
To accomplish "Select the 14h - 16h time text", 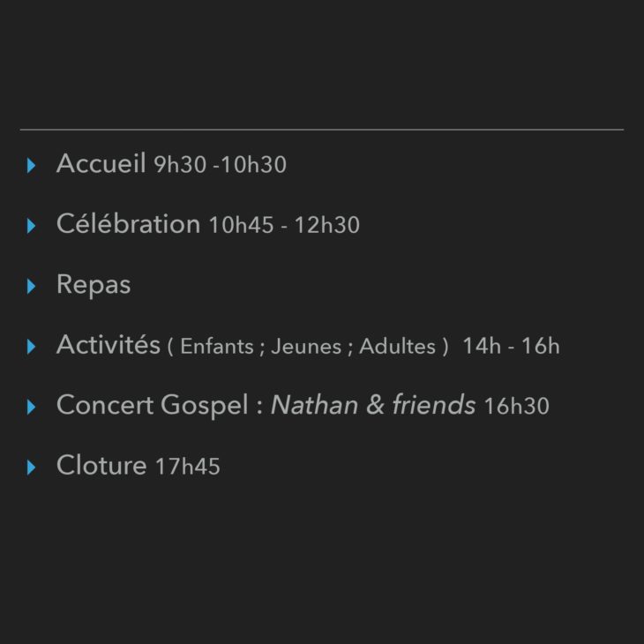I will tap(512, 346).
